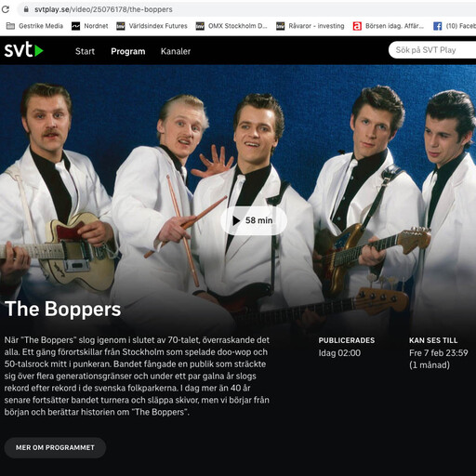Open the Börsen idag bookmark
This screenshot has height=476, width=476.
(389, 26)
